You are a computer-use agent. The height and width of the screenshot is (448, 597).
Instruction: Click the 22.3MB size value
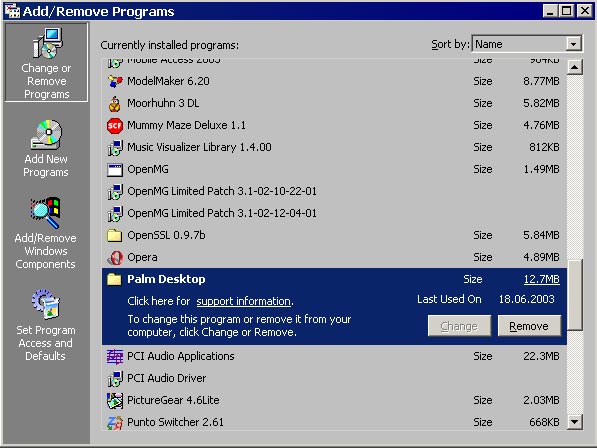click(541, 357)
